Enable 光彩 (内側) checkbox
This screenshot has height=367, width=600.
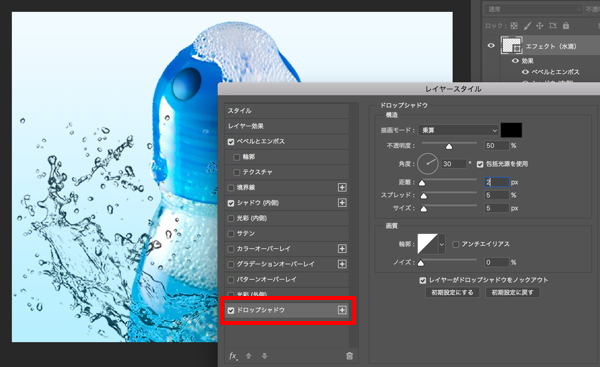pyautogui.click(x=231, y=219)
